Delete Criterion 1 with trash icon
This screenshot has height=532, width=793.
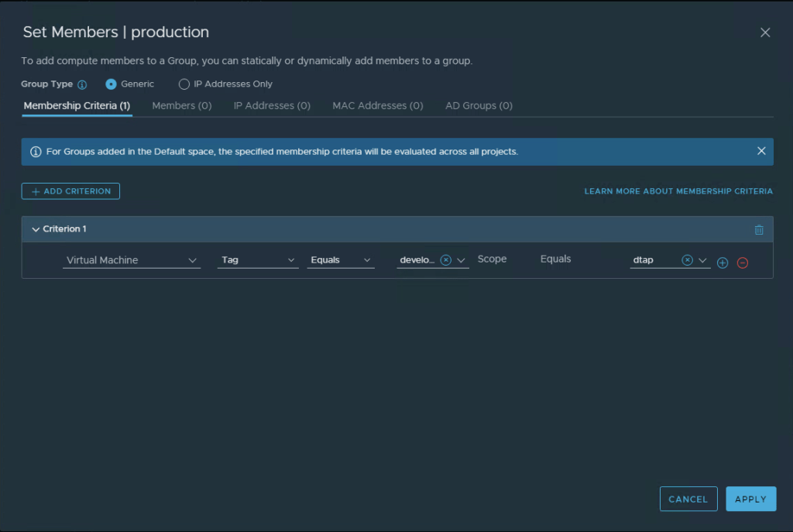pyautogui.click(x=758, y=230)
